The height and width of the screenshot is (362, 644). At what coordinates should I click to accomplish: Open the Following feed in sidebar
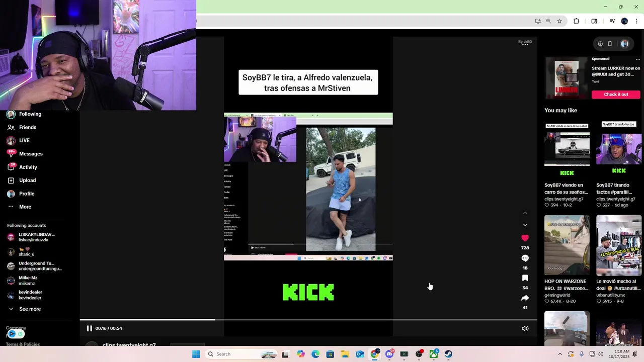[25, 114]
